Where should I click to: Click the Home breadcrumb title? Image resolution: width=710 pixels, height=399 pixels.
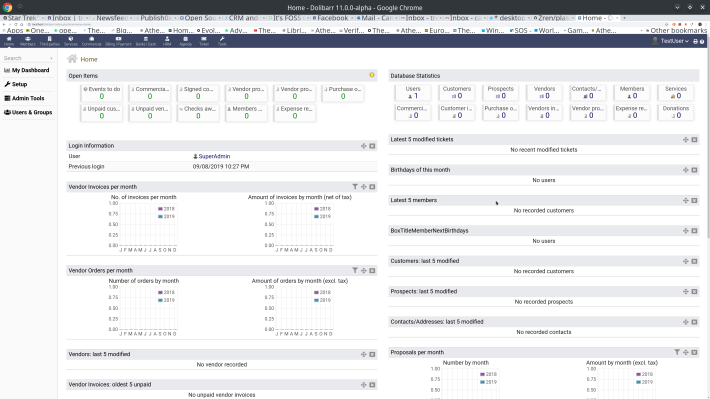click(89, 59)
